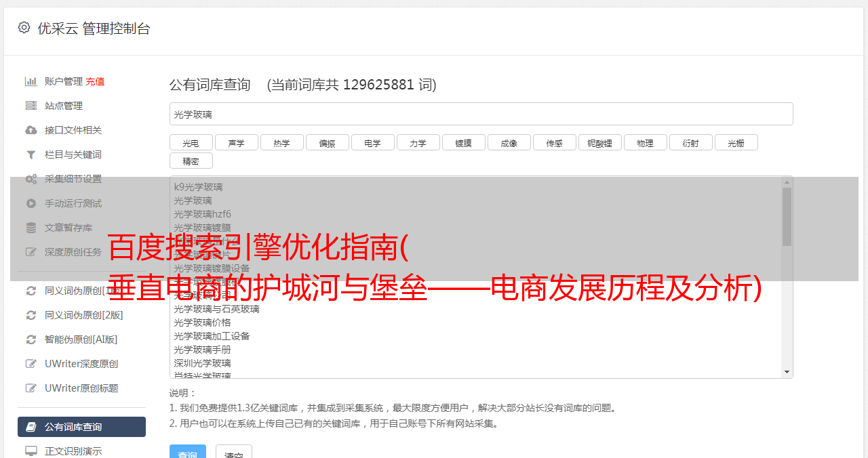Open 正文识别演示 menu item
This screenshot has width=868, height=458.
73,451
